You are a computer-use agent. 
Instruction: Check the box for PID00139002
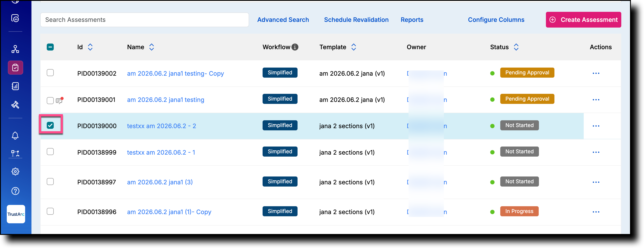click(50, 73)
